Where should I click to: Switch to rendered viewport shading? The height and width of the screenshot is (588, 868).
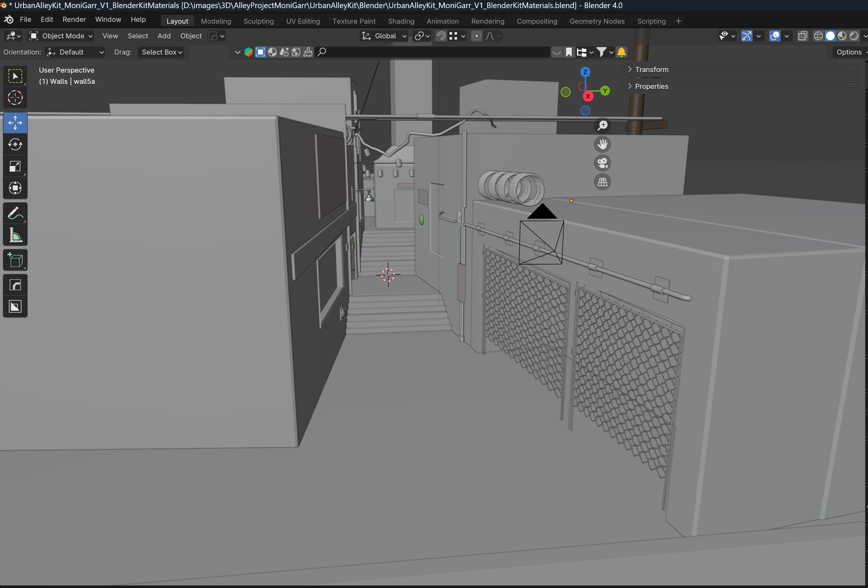854,36
